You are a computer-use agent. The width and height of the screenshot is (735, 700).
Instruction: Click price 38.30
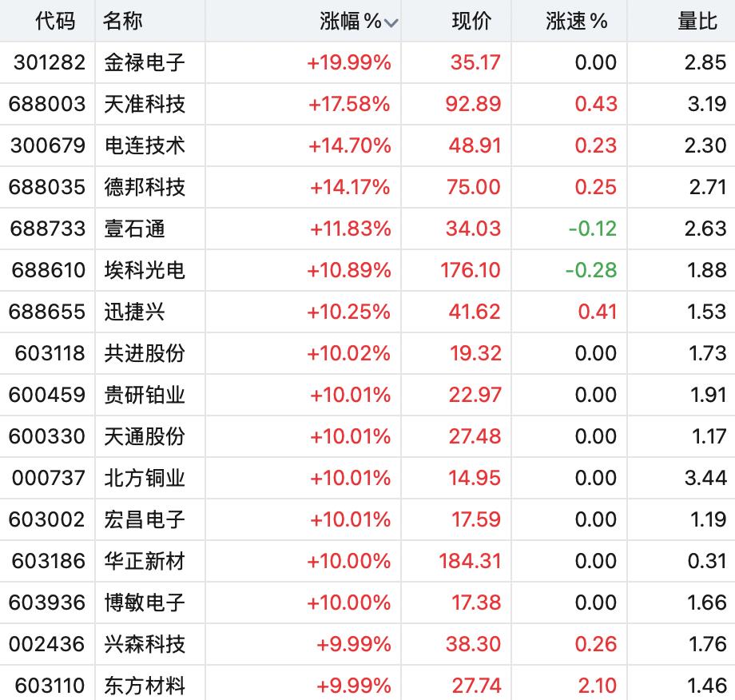coord(474,644)
